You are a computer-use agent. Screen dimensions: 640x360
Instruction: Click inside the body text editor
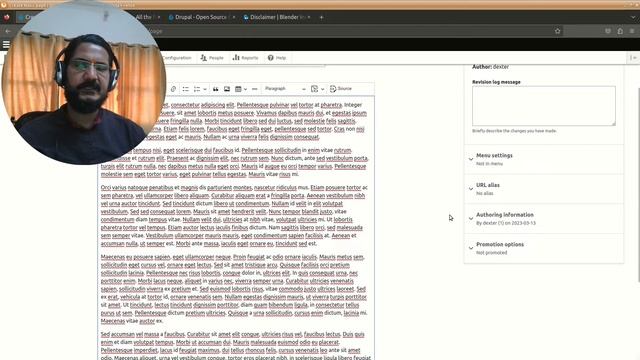(236, 228)
